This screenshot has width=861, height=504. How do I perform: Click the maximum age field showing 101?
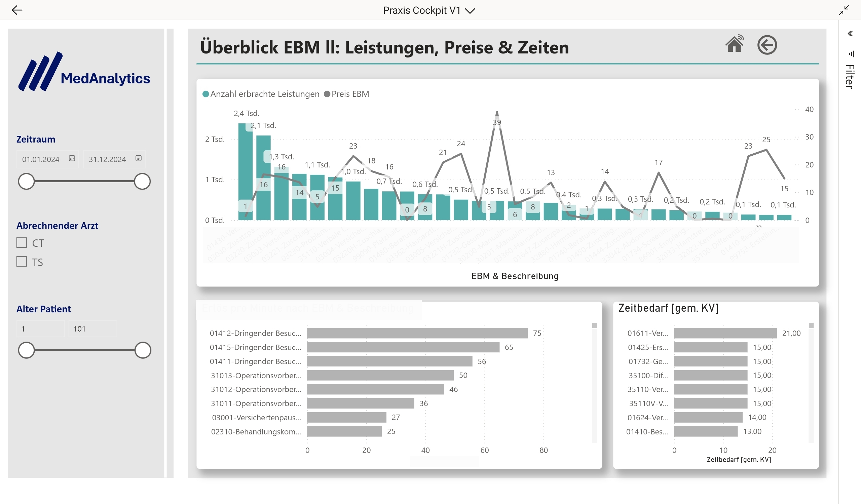(x=92, y=329)
